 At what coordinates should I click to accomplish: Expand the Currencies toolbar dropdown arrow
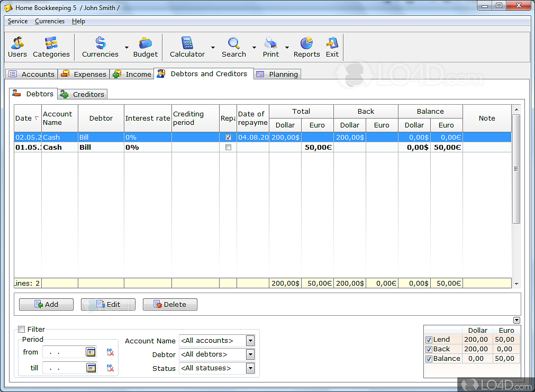[126, 48]
